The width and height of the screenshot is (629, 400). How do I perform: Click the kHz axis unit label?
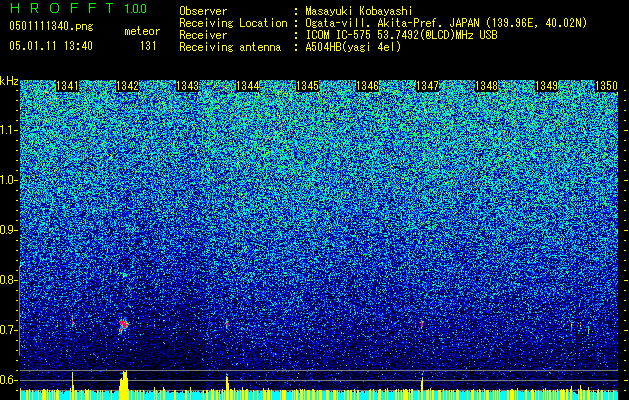pyautogui.click(x=9, y=81)
